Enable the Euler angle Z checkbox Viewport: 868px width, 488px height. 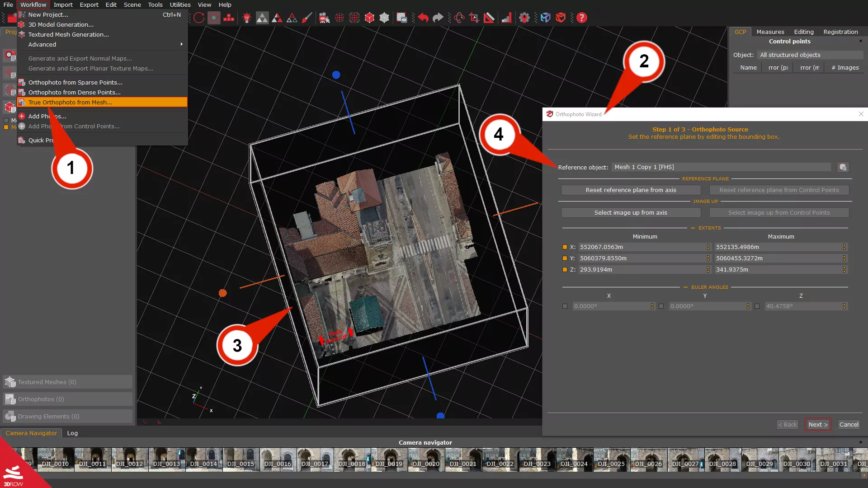click(757, 306)
